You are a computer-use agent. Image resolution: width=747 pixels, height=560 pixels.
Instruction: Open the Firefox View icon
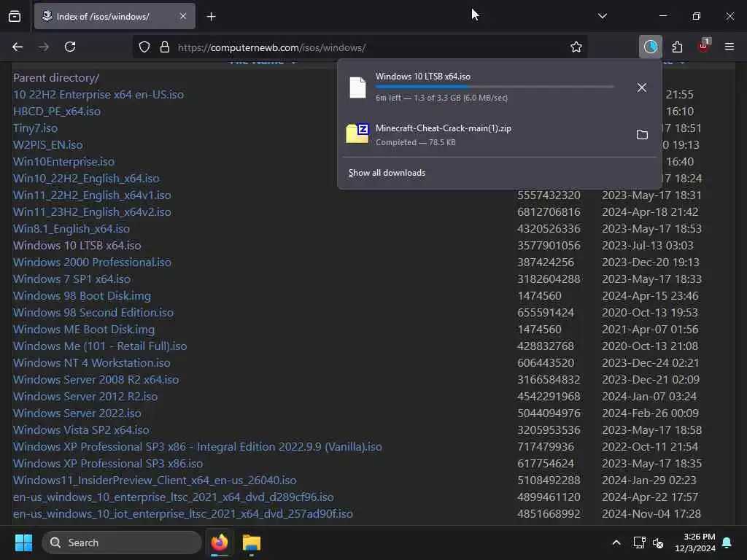15,16
